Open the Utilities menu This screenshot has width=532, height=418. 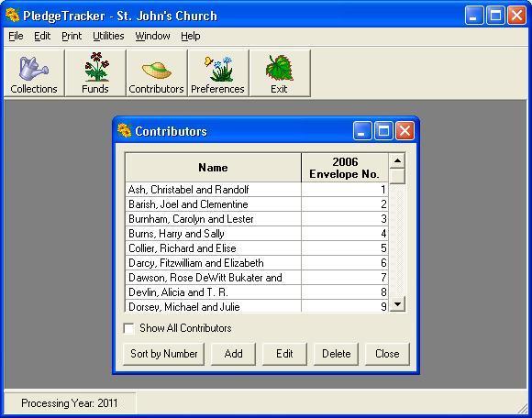tap(108, 36)
